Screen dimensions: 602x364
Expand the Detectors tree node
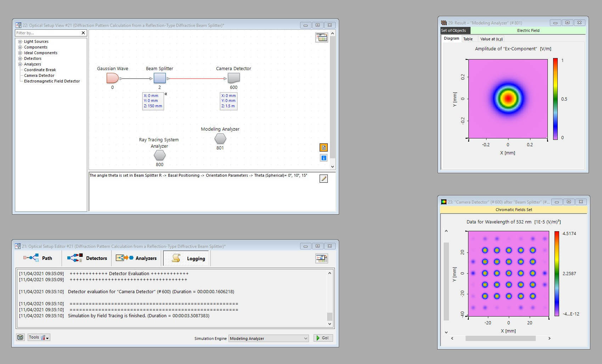pos(20,58)
